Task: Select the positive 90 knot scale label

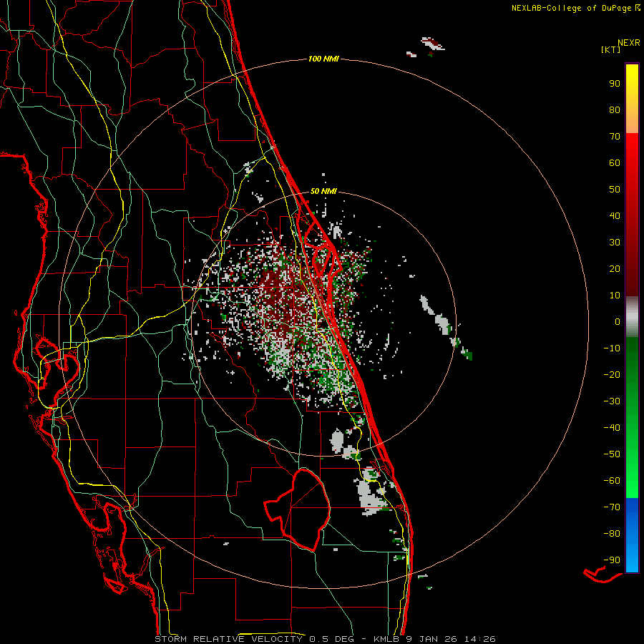Action: [615, 84]
